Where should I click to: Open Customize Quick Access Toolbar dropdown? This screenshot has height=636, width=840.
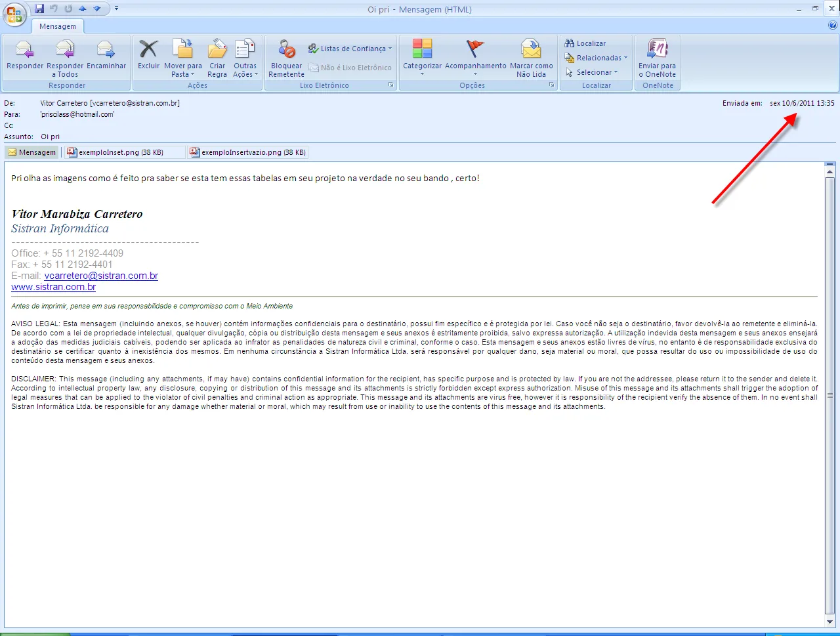(116, 9)
